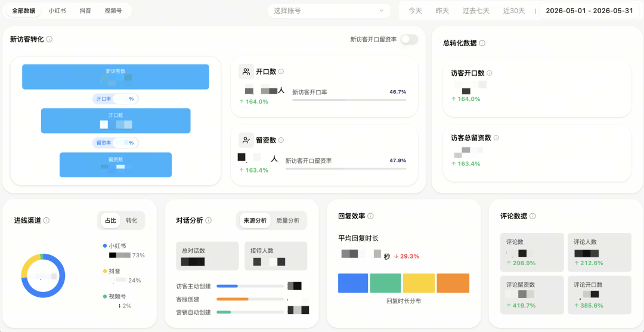Image resolution: width=644 pixels, height=332 pixels.
Task: Toggle the 新访客开口留资率 switch
Action: pyautogui.click(x=410, y=39)
